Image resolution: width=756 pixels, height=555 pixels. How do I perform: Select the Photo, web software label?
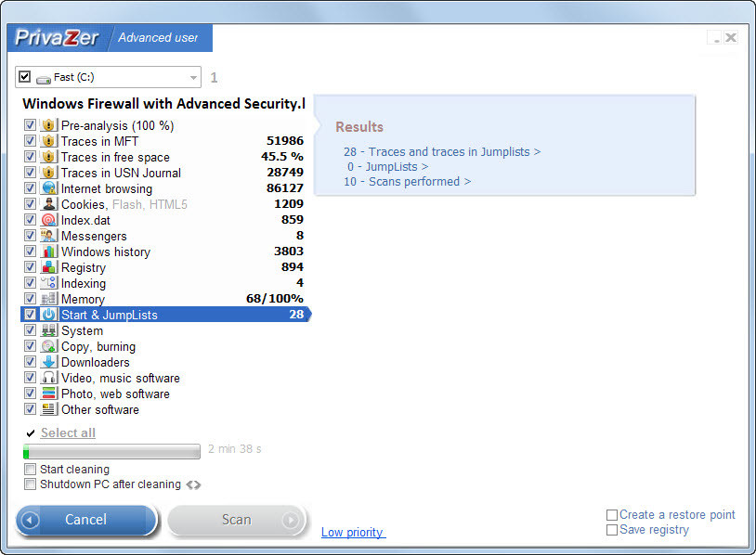click(x=115, y=394)
